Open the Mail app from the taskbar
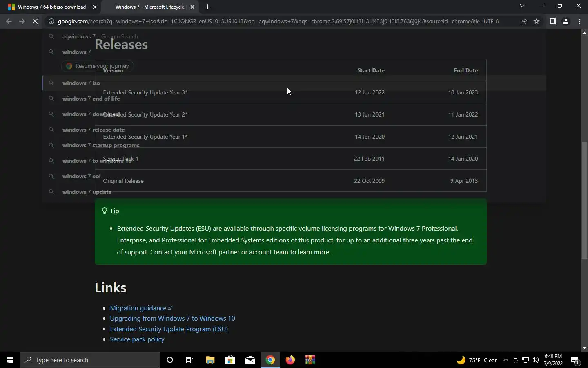The image size is (588, 368). point(250,360)
